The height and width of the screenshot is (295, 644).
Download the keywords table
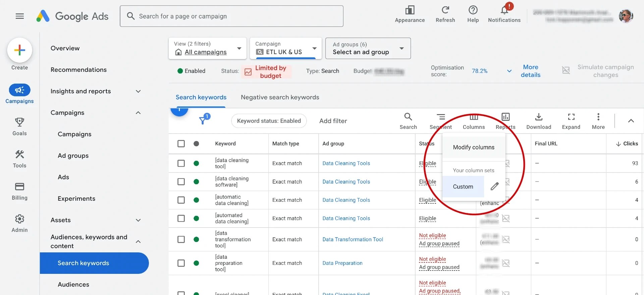point(539,121)
